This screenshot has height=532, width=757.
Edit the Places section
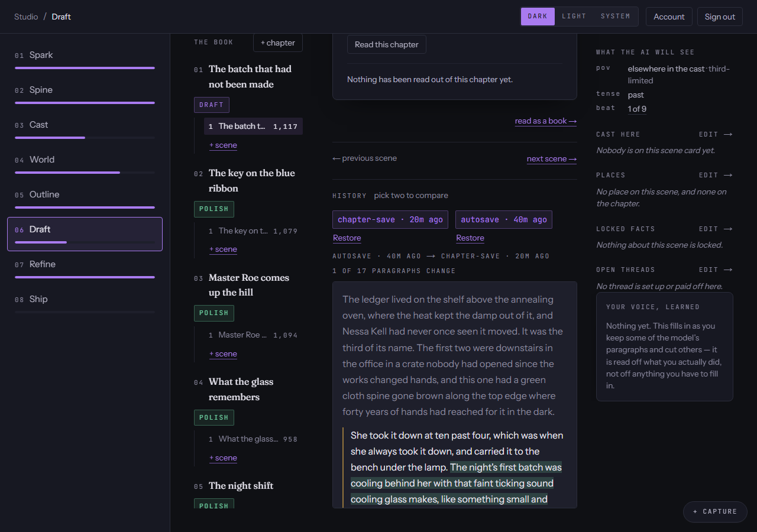[x=716, y=176]
